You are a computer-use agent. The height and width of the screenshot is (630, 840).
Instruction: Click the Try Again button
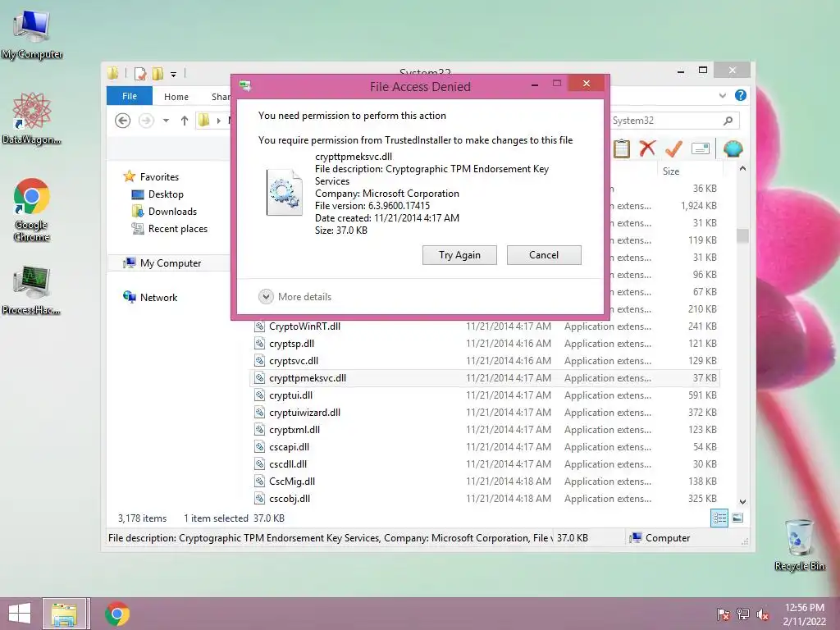coord(459,255)
